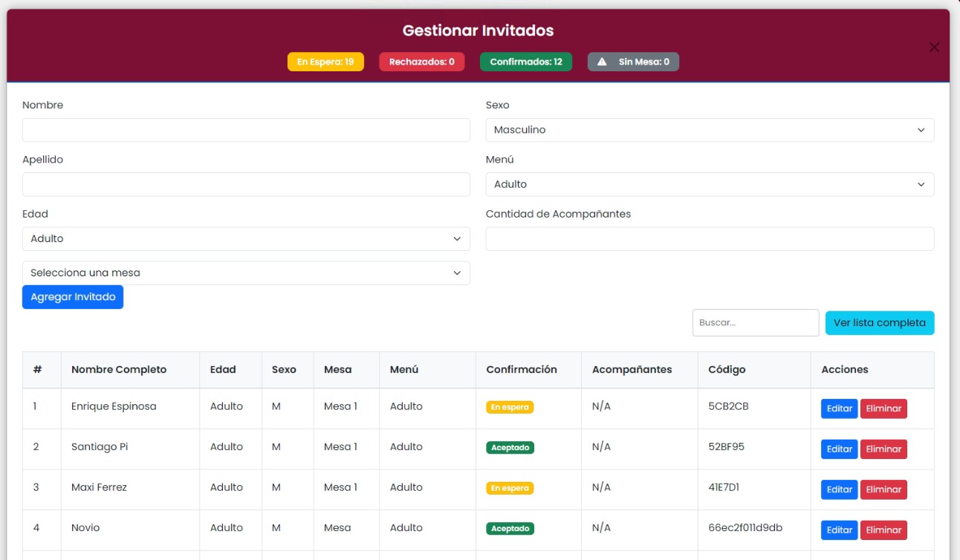The width and height of the screenshot is (960, 560).
Task: Click the Cantidad de Acompañantes field
Action: [x=709, y=239]
